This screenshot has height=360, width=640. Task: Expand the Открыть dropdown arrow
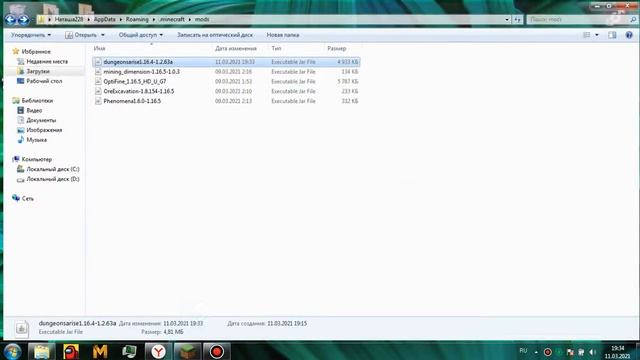point(102,35)
